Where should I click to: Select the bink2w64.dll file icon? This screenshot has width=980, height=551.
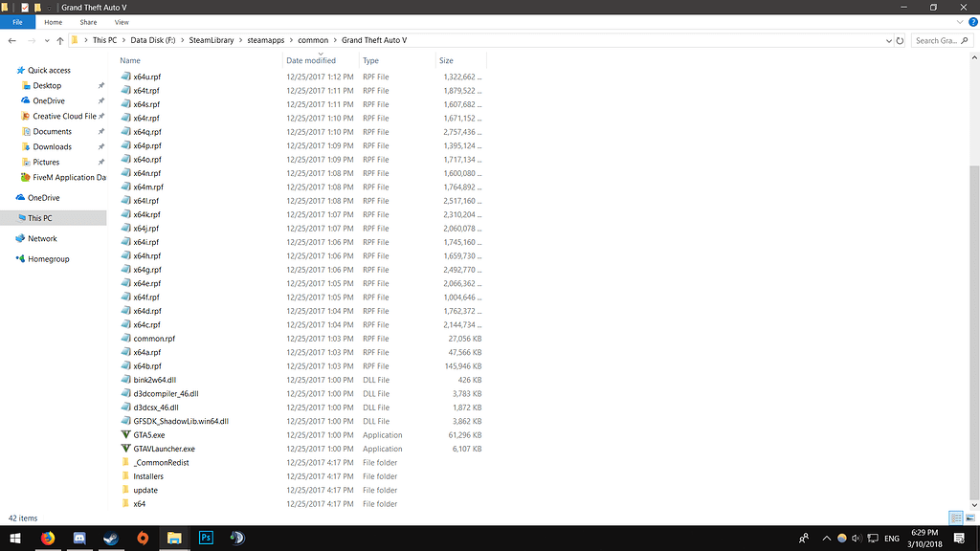click(x=125, y=380)
